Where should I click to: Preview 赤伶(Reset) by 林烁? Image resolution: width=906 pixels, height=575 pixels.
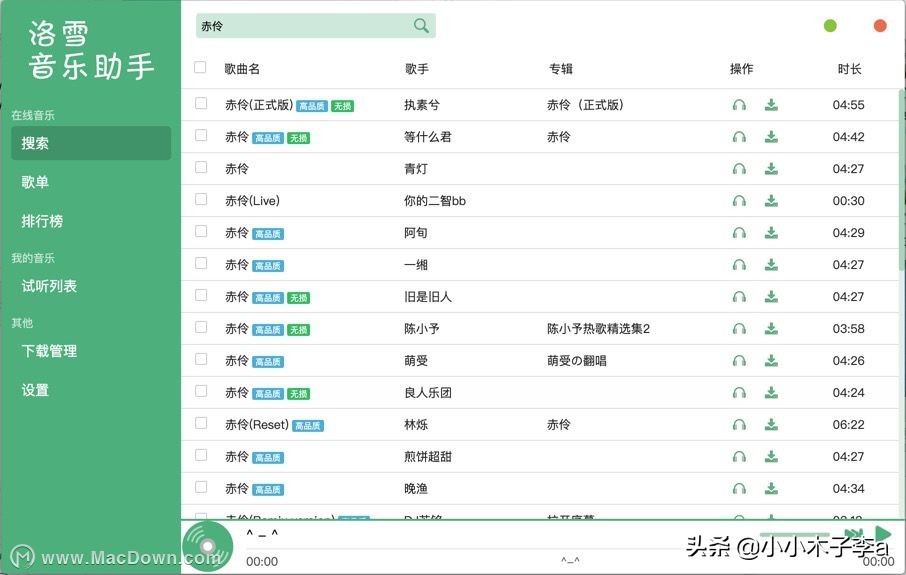(x=739, y=425)
